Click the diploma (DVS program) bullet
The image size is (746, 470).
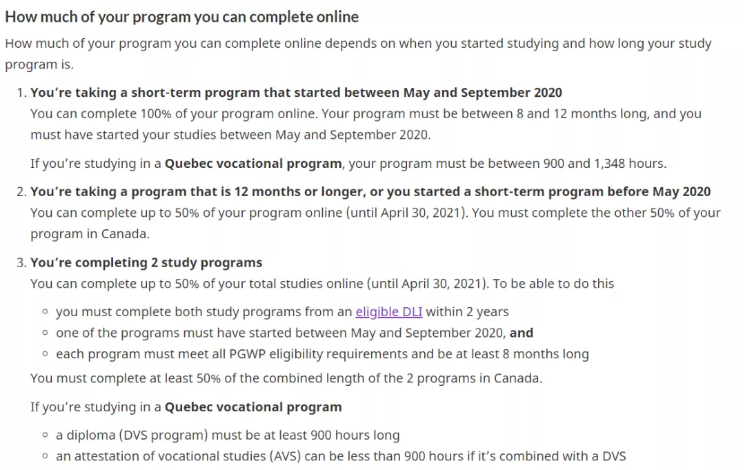coord(227,435)
